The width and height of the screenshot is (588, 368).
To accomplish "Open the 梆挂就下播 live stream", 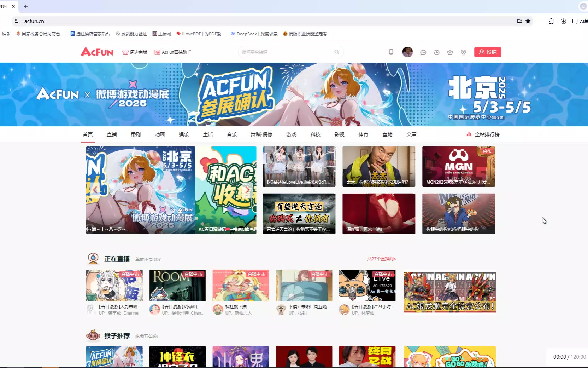I will point(241,286).
